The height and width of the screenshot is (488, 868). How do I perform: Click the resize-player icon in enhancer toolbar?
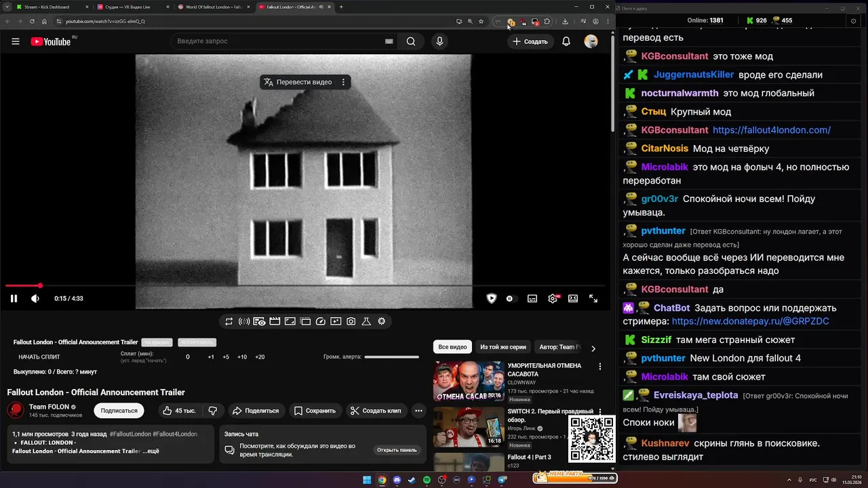coord(290,321)
